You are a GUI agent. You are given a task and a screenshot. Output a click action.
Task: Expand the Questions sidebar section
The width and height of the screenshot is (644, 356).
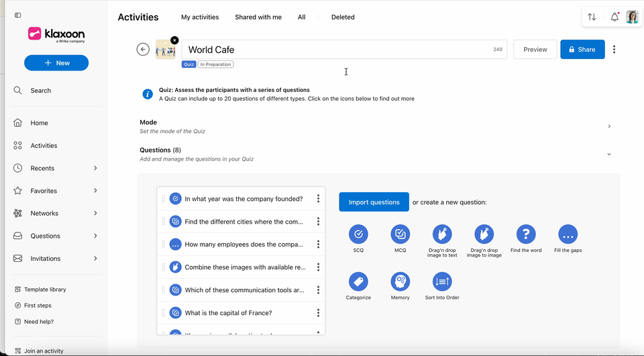click(x=95, y=236)
